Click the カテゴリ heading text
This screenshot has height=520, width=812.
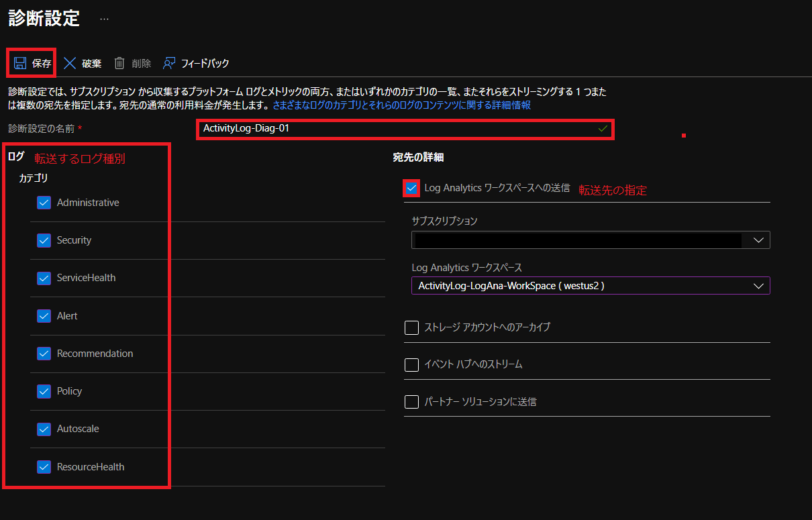click(x=34, y=178)
